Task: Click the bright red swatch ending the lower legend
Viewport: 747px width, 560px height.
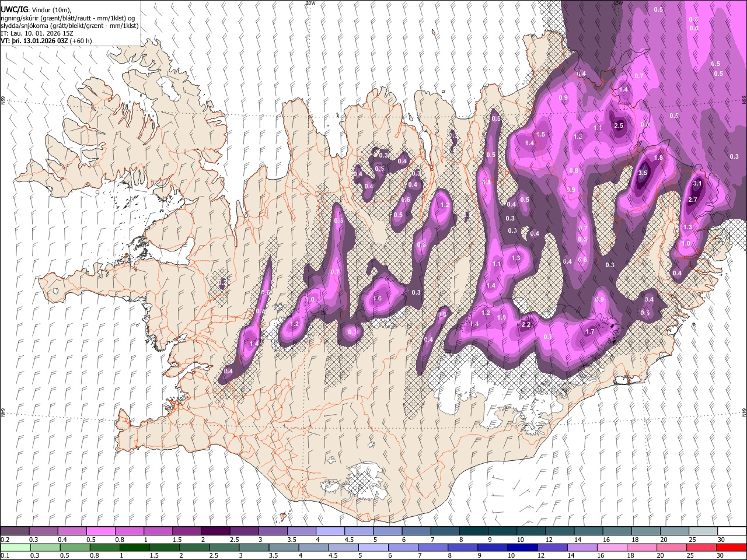Action: click(731, 547)
